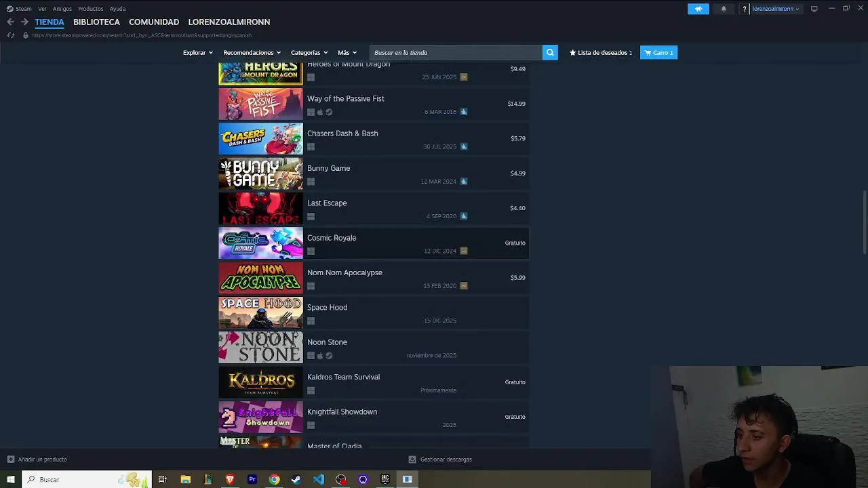Click the Windows platform icon under Bunny Game

(x=311, y=182)
